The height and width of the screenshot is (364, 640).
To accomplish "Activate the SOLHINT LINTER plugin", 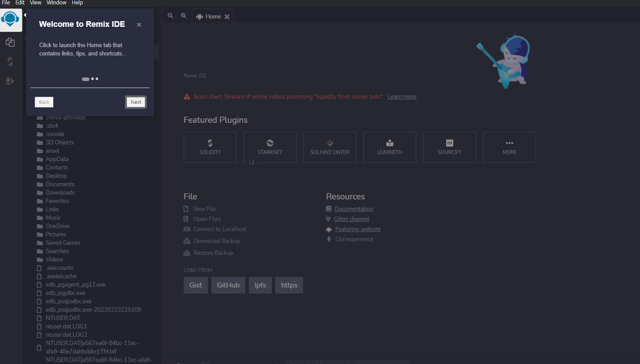I will [330, 147].
